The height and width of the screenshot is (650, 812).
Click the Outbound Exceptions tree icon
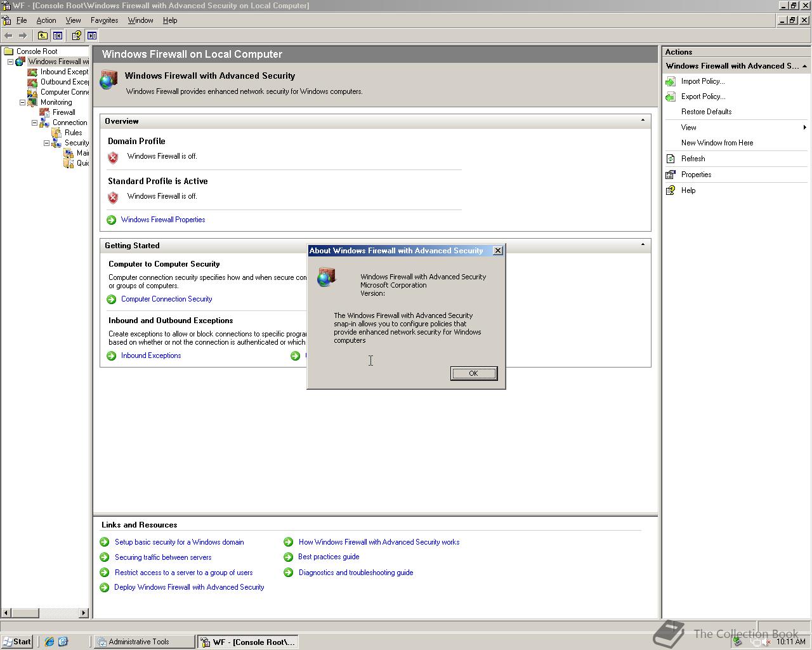tap(32, 82)
